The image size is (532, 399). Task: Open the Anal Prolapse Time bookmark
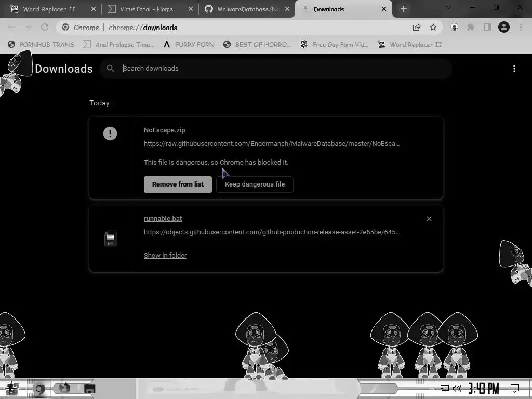click(118, 45)
